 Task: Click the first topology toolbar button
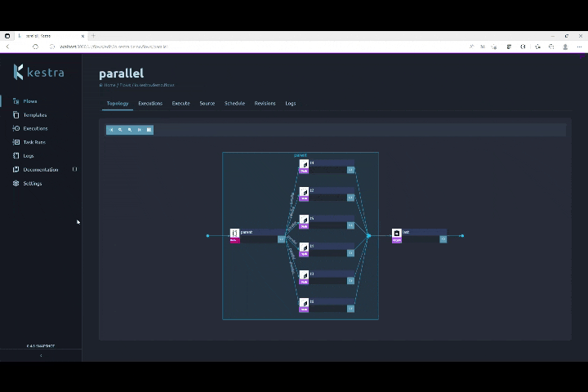point(110,130)
